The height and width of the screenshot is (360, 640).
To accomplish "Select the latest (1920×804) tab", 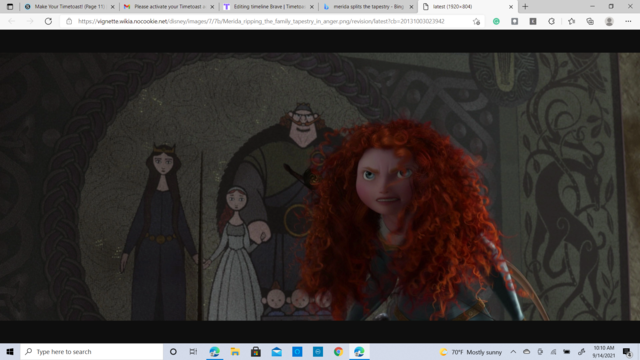I will click(468, 7).
